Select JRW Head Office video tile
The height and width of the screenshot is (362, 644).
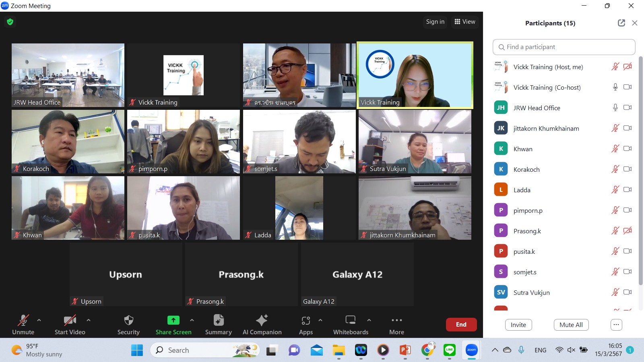click(x=68, y=75)
